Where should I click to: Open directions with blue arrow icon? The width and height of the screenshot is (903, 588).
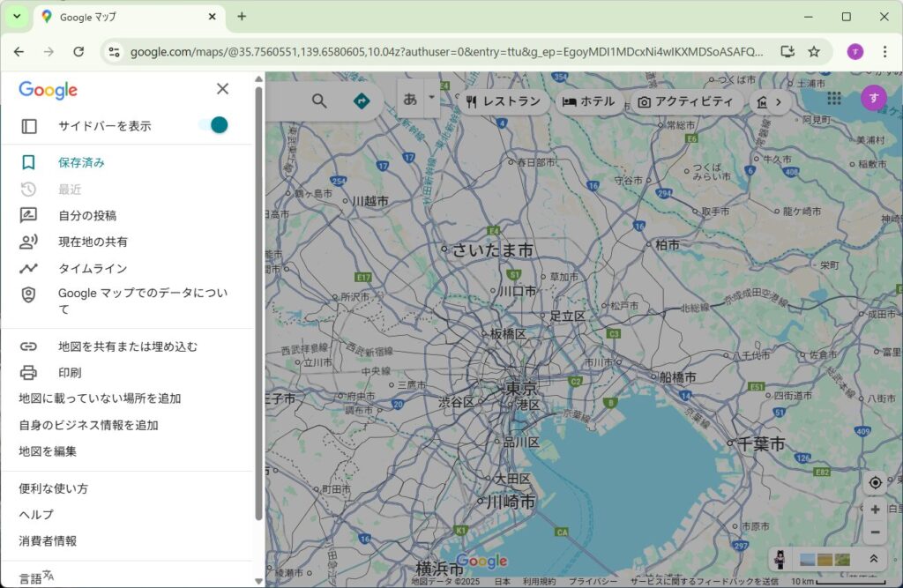tap(361, 101)
